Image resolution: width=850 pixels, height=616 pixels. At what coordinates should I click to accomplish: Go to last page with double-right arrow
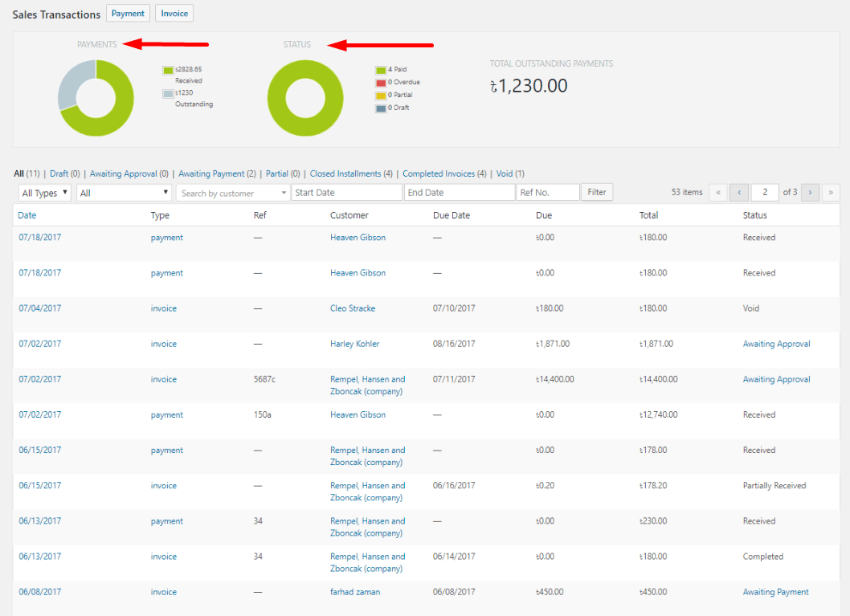coord(831,192)
